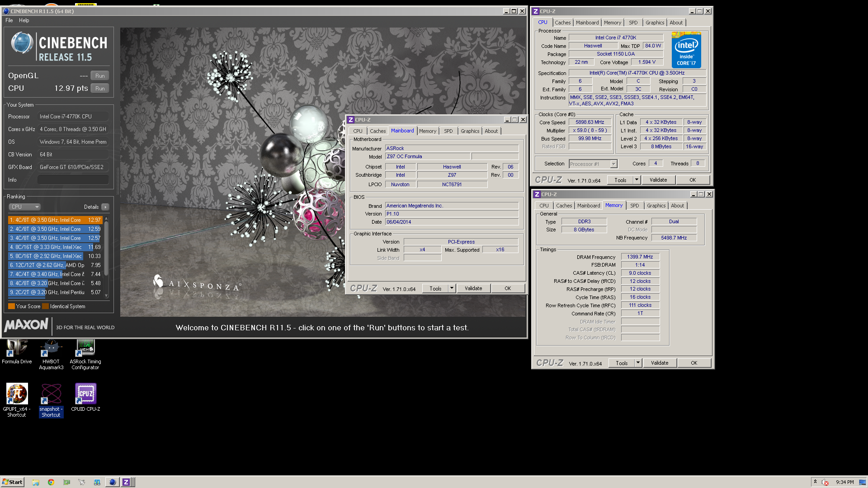This screenshot has height=488, width=868.
Task: Open the Tools dropdown arrow in the Memory CPU-Z
Action: (638, 363)
